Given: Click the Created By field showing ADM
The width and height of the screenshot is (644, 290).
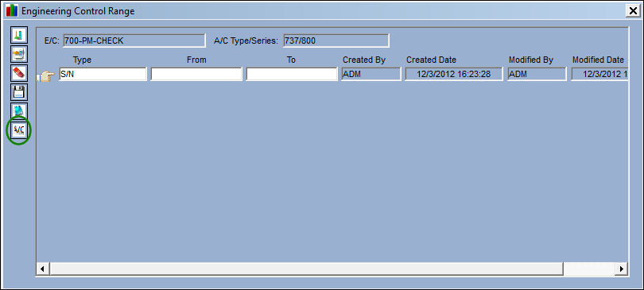Looking at the screenshot, I should [370, 74].
